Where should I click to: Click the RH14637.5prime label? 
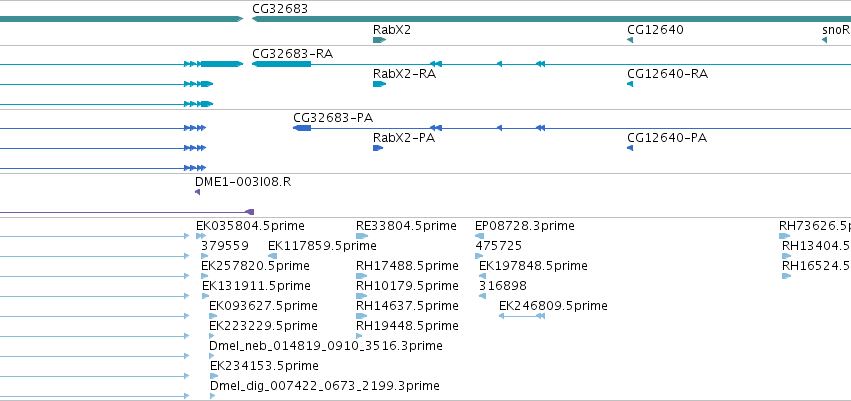click(408, 306)
